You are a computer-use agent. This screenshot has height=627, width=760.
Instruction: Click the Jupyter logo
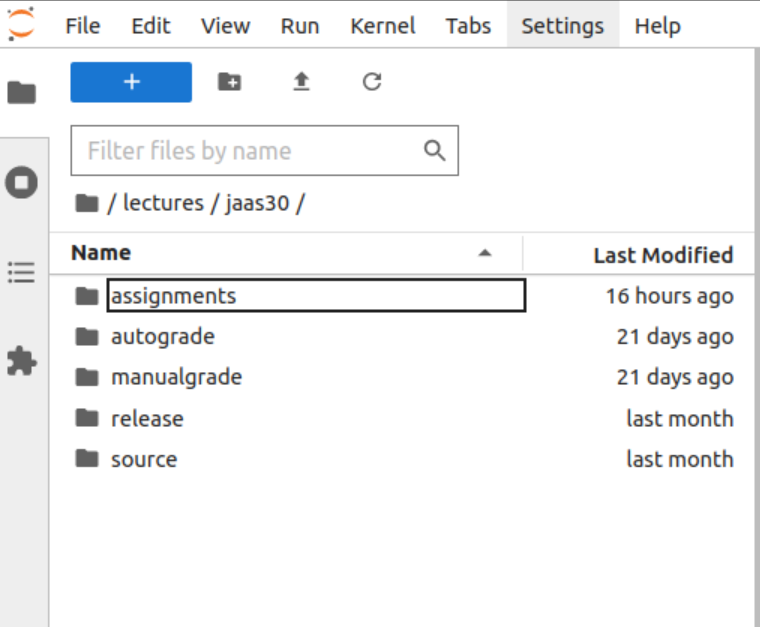click(21, 25)
